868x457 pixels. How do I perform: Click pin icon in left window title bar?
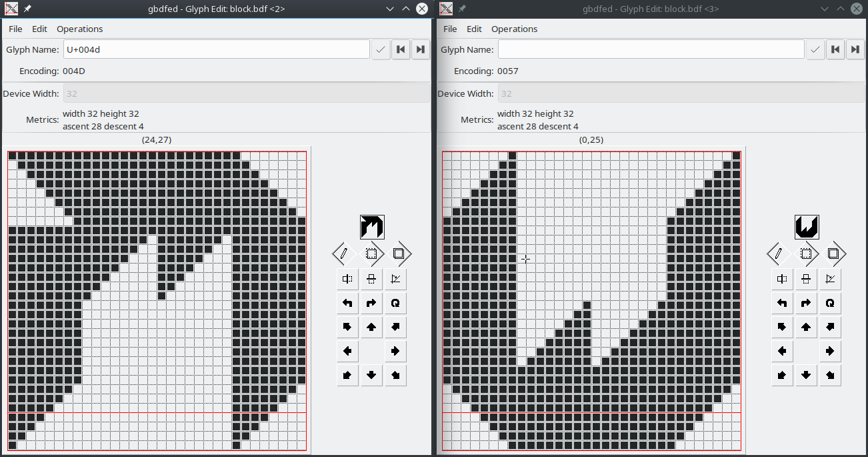click(x=27, y=9)
